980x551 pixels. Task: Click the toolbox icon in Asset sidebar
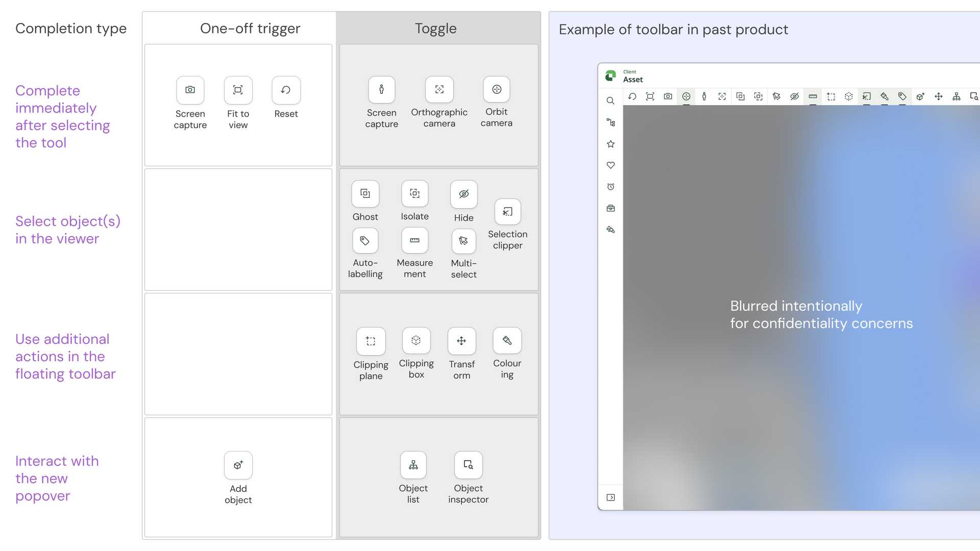(610, 208)
